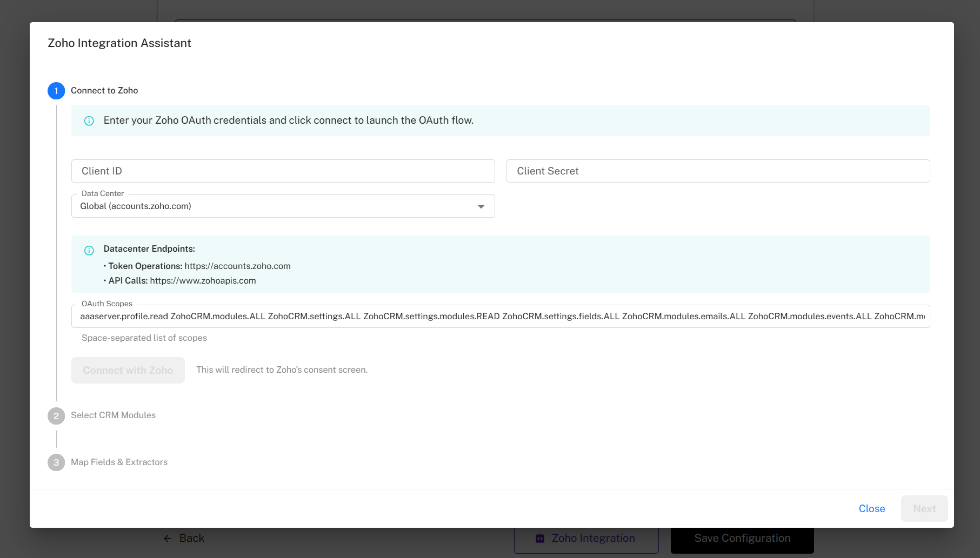980x558 pixels.
Task: Click the Save Configuration button
Action: click(x=742, y=539)
